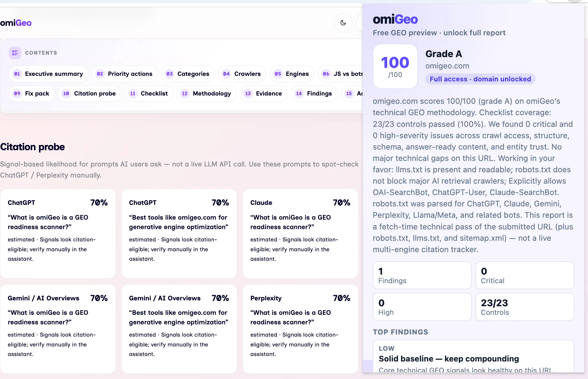Open the Crawlers section
The height and width of the screenshot is (379, 588).
(242, 74)
